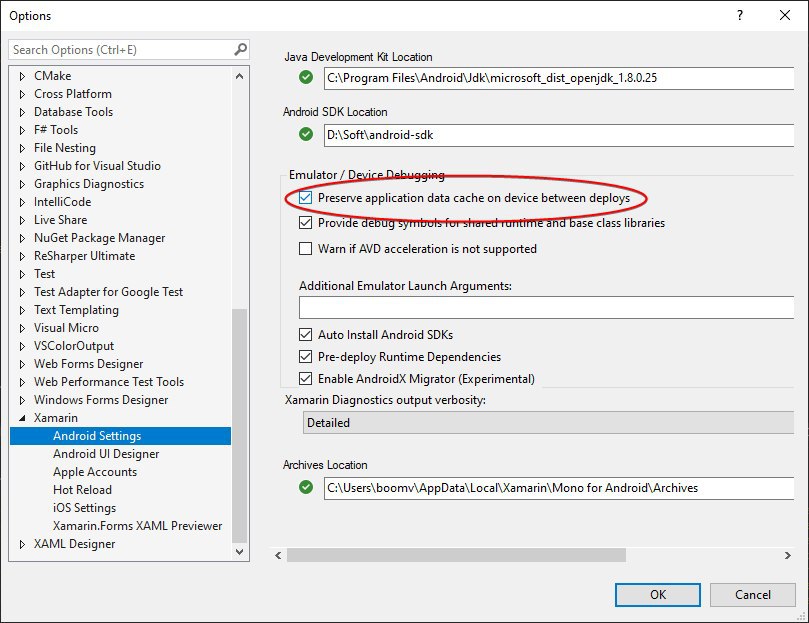
Task: Select VSColorOutput item
Action: tap(74, 346)
